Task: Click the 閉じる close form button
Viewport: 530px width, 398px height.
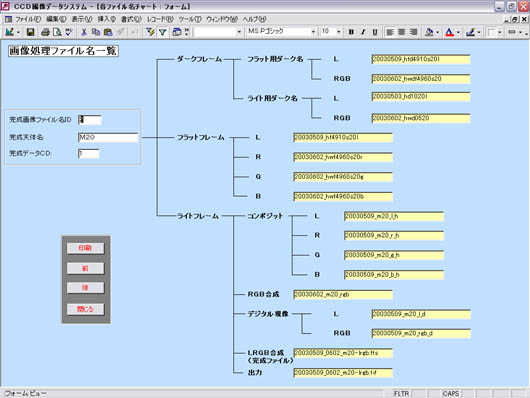Action: 85,309
